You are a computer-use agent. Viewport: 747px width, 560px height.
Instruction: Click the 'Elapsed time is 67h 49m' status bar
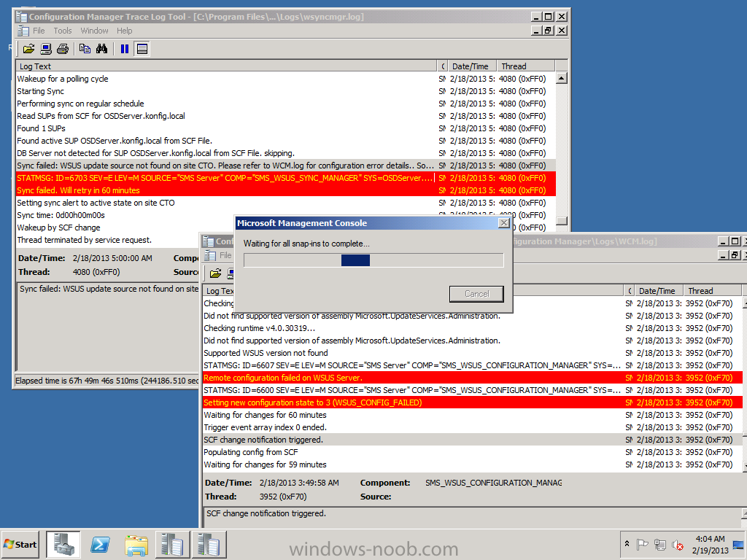107,381
